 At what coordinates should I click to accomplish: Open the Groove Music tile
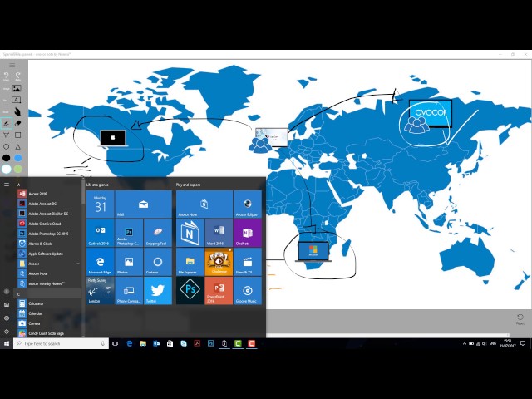coord(248,290)
